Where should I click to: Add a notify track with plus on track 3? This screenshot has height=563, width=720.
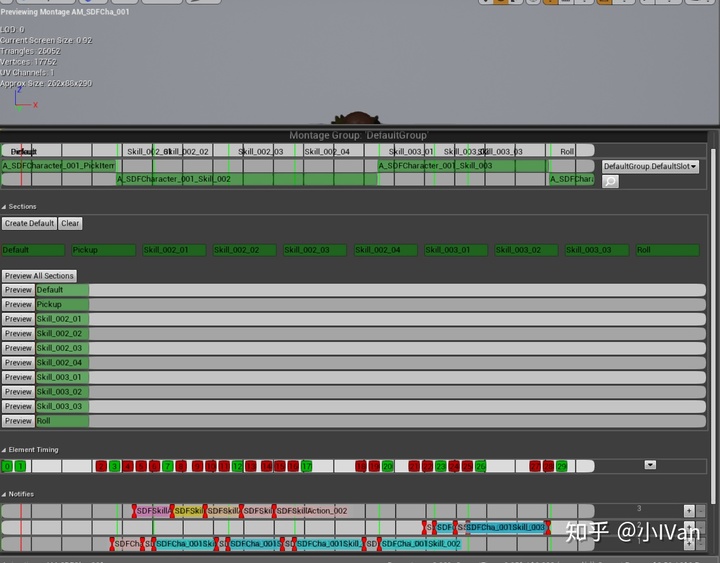[689, 511]
